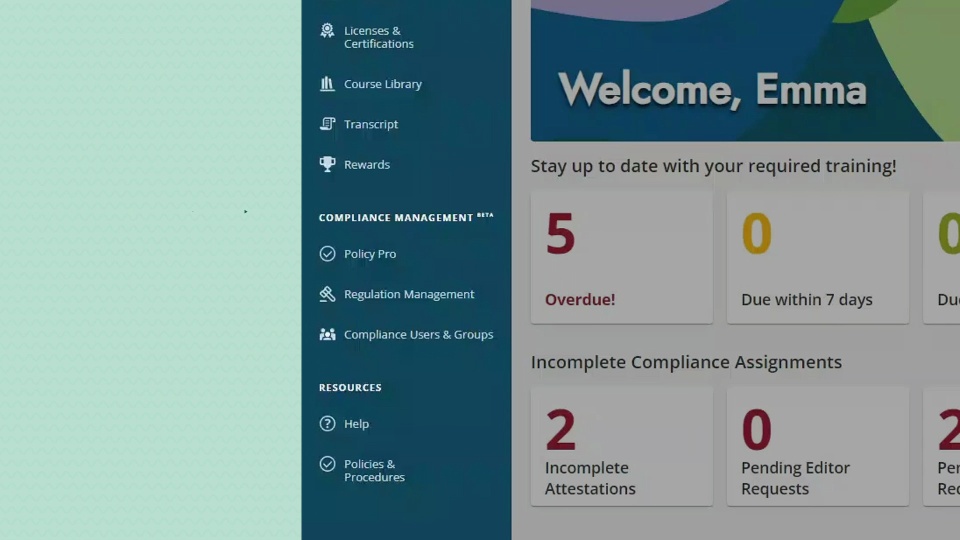960x540 pixels.
Task: Click the Rewards trophy icon
Action: click(x=328, y=164)
